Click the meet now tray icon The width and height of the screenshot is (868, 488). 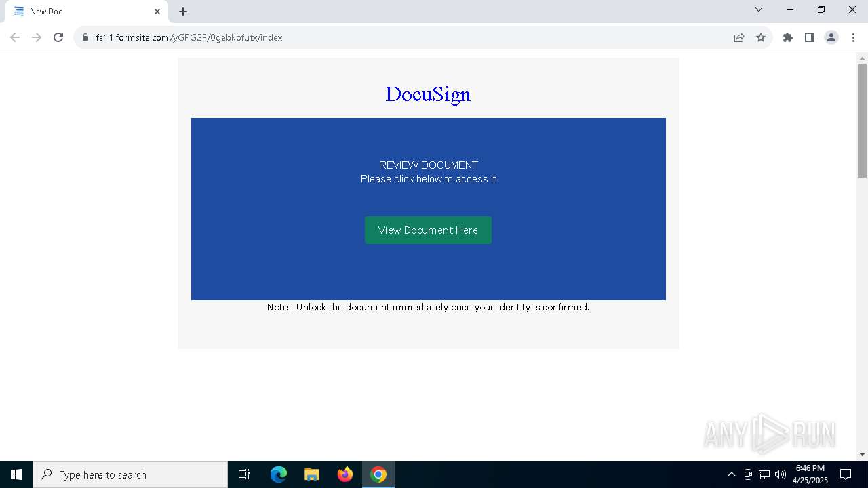point(748,474)
